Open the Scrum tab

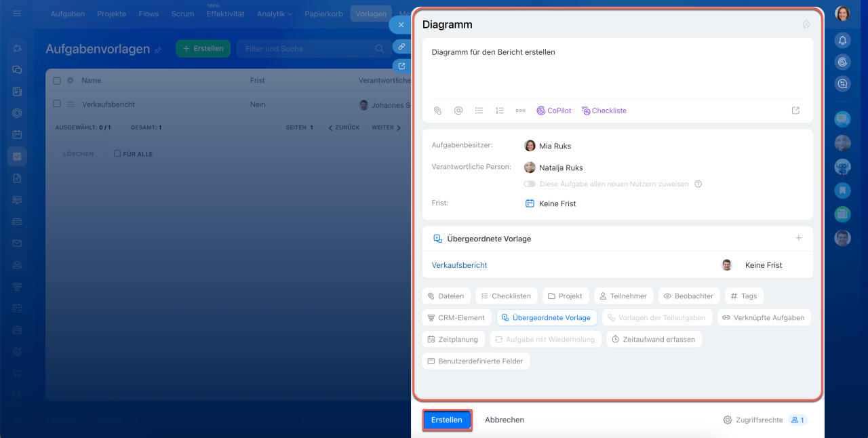[182, 14]
